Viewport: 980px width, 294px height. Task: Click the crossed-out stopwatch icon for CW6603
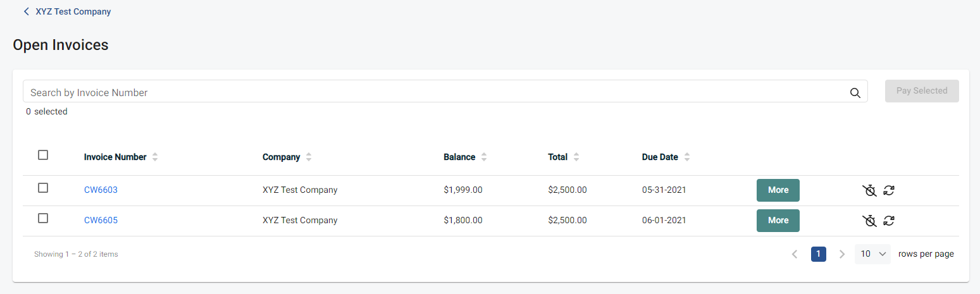pos(870,190)
